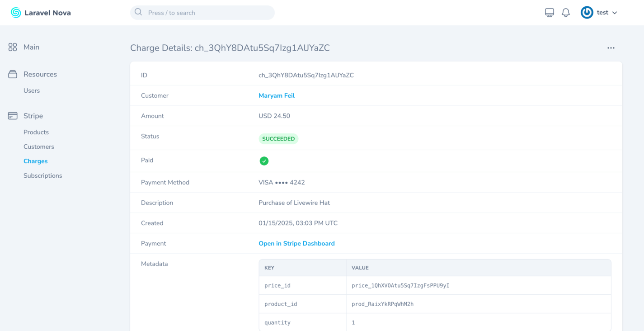Open the Users resource
Screen dimensions: 644x331
(32, 90)
